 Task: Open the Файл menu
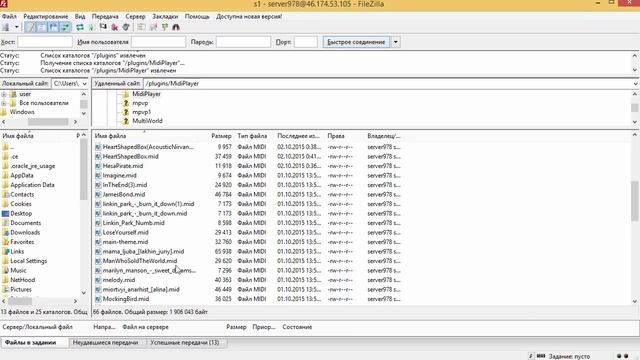tap(9, 16)
